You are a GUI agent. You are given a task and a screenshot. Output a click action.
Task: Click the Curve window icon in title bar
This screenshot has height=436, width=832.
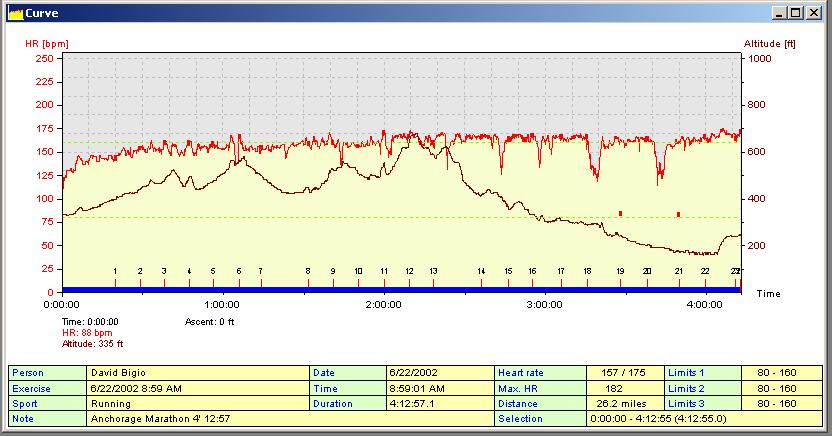point(15,13)
